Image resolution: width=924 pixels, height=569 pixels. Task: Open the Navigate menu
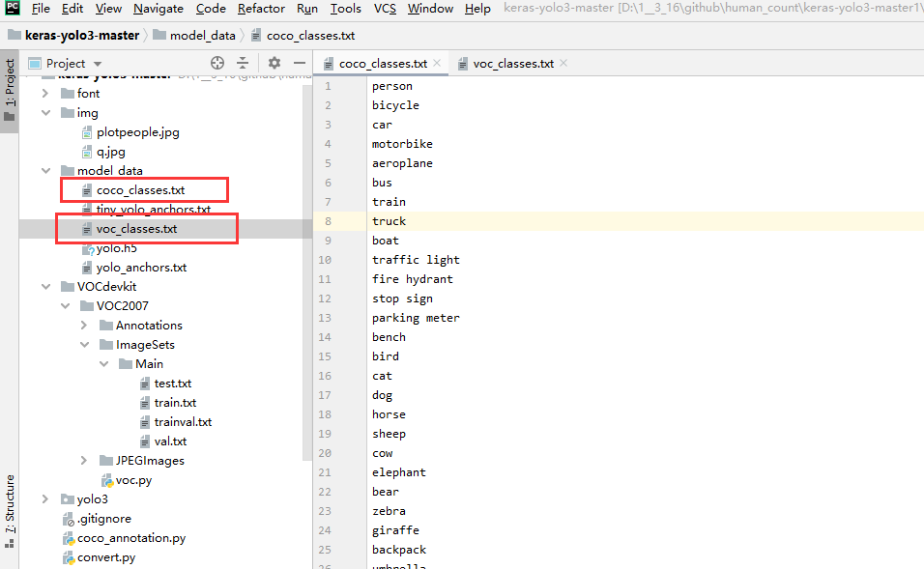pyautogui.click(x=158, y=9)
